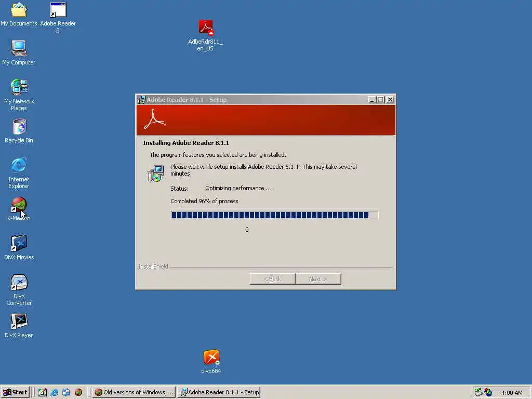532x399 pixels.
Task: Maximize the Adobe Reader setup window
Action: pos(381,100)
